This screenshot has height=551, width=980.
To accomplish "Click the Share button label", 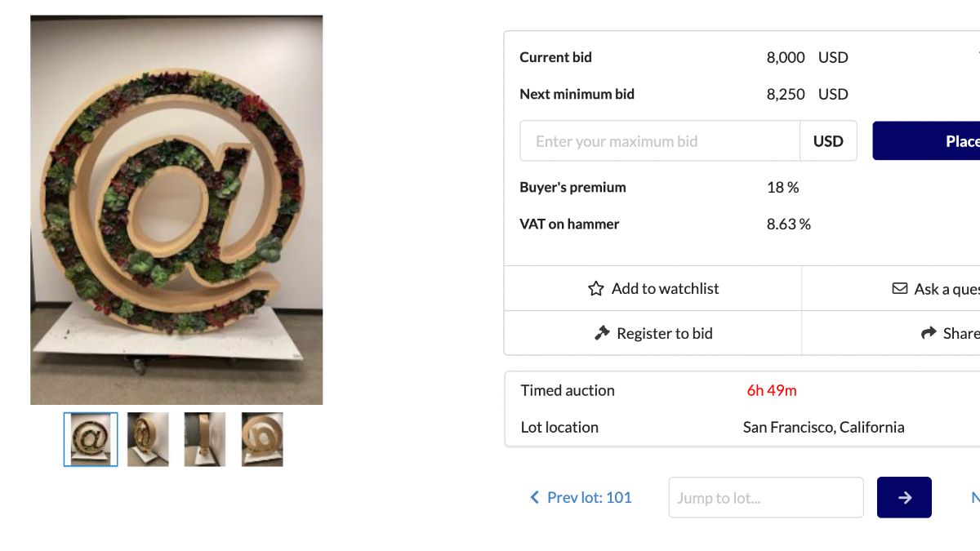I will 960,333.
